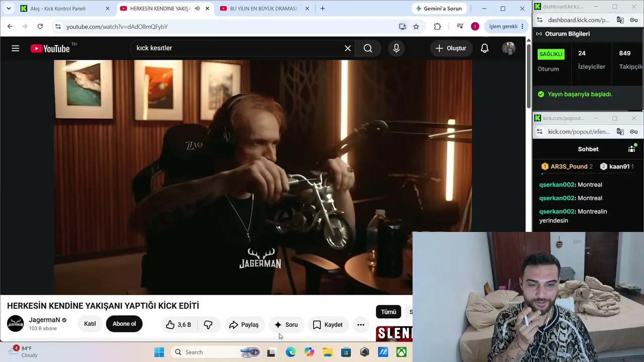
Task: Open the Chrome profile avatar
Action: pos(475,27)
